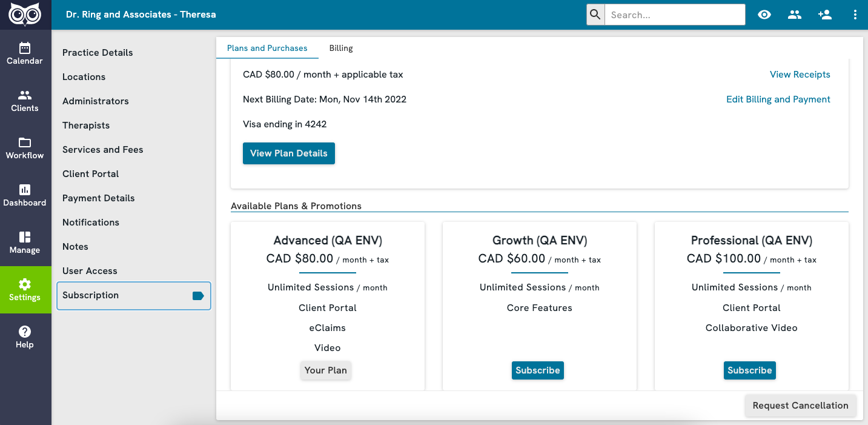Screen dimensions: 868x425
Task: Subscribe to the Growth plan
Action: tap(538, 370)
